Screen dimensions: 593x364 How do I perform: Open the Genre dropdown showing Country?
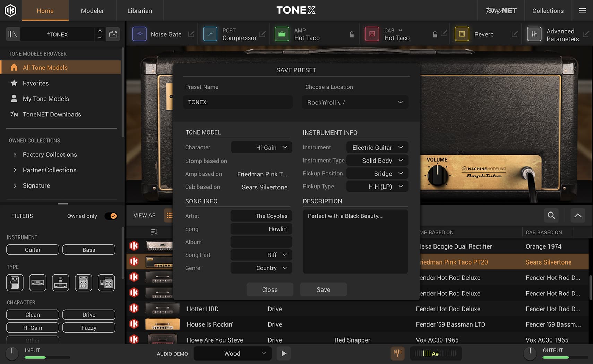(x=261, y=268)
